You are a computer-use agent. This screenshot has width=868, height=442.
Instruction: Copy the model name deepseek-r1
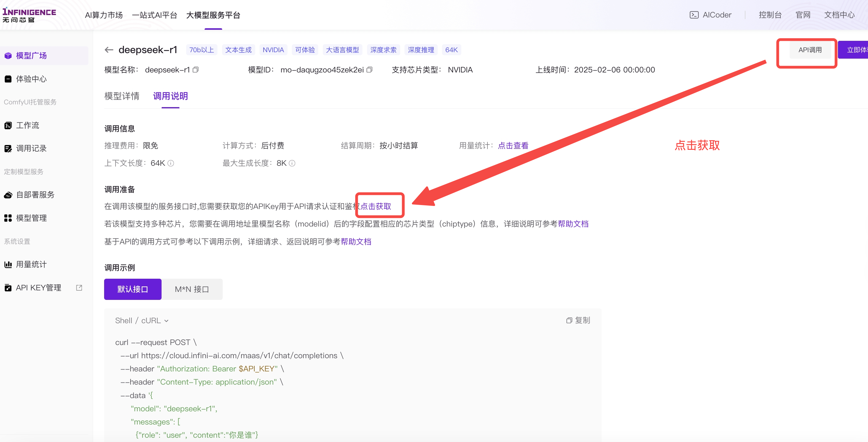pyautogui.click(x=196, y=70)
